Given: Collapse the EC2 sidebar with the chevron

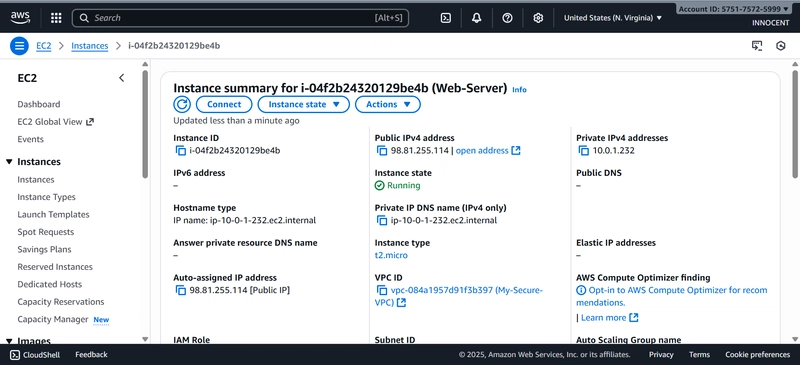Looking at the screenshot, I should (x=121, y=78).
